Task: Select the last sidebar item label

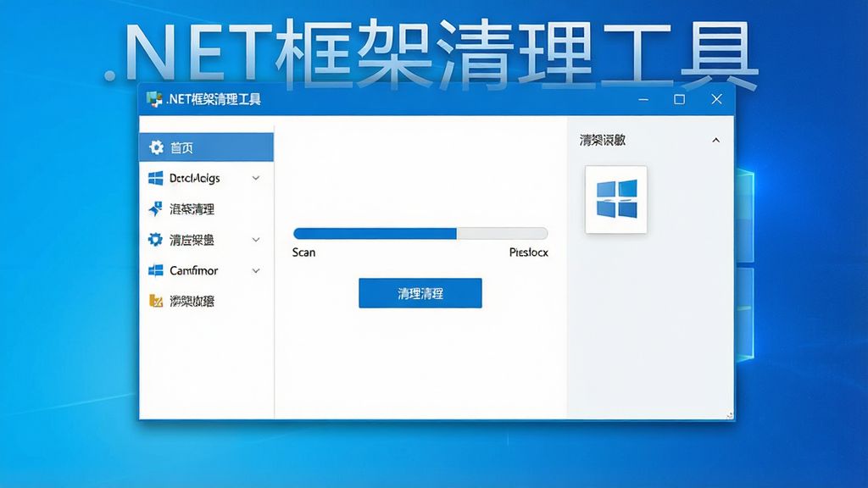Action: 192,302
